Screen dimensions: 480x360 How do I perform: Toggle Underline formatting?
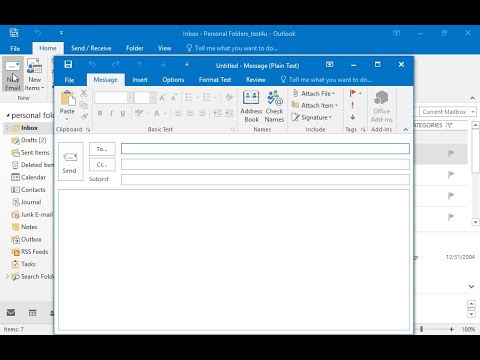pos(123,113)
